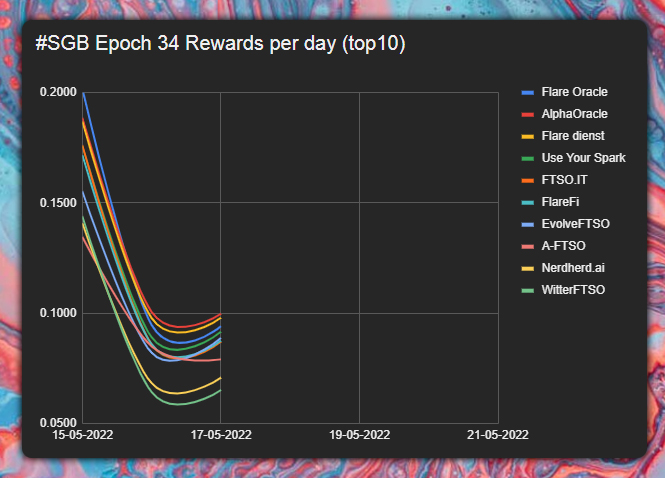Click the red AlphaOracle color swatch
This screenshot has width=665, height=478.
pyautogui.click(x=528, y=115)
